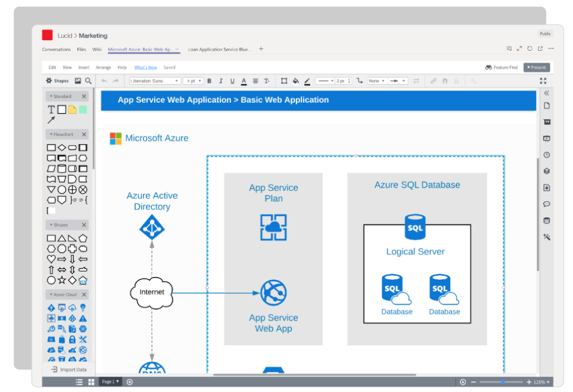Toggle the list view icon in bottom bar
573x392 pixels.
tap(79, 382)
